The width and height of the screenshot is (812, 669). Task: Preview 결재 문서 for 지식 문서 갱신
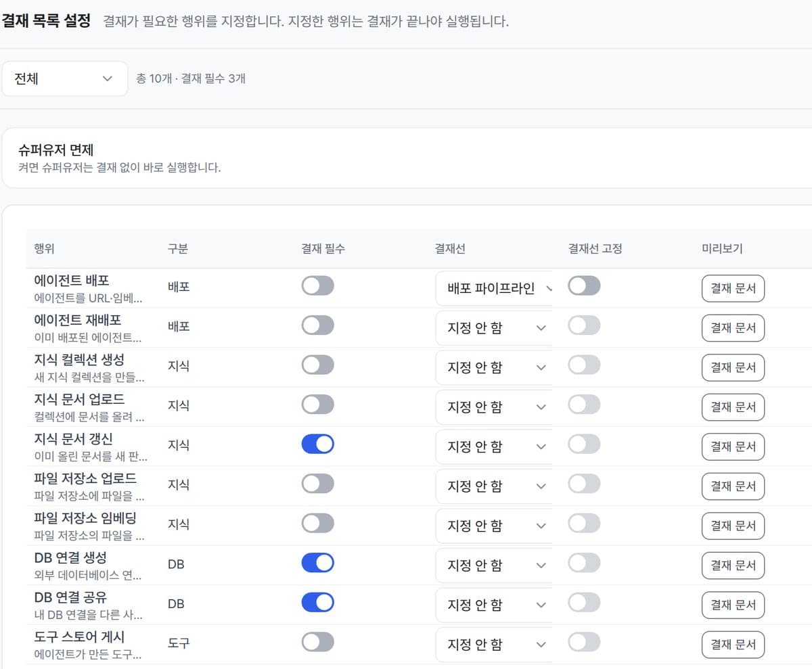[733, 446]
